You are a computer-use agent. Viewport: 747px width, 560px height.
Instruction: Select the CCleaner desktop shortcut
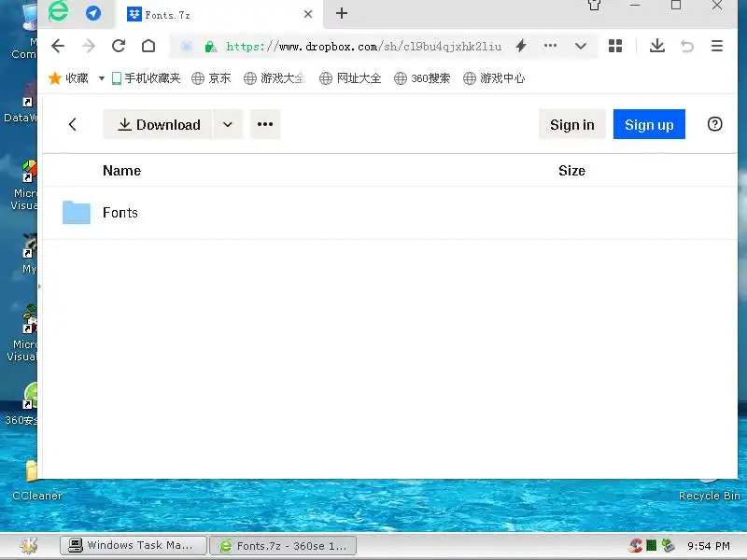pyautogui.click(x=37, y=481)
